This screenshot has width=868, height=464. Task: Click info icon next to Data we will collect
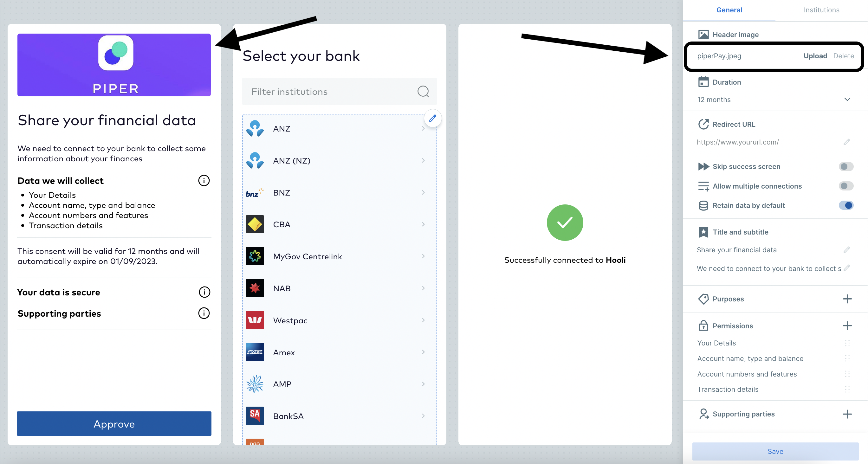tap(204, 181)
